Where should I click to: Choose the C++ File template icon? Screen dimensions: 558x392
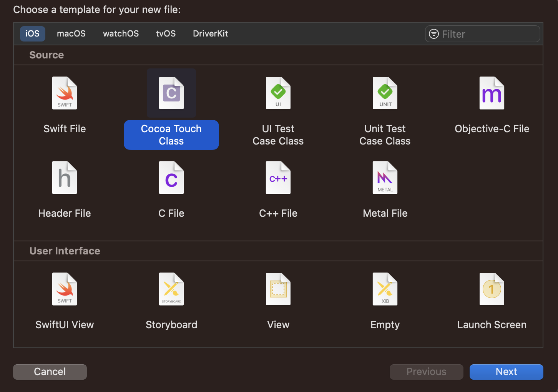[278, 178]
